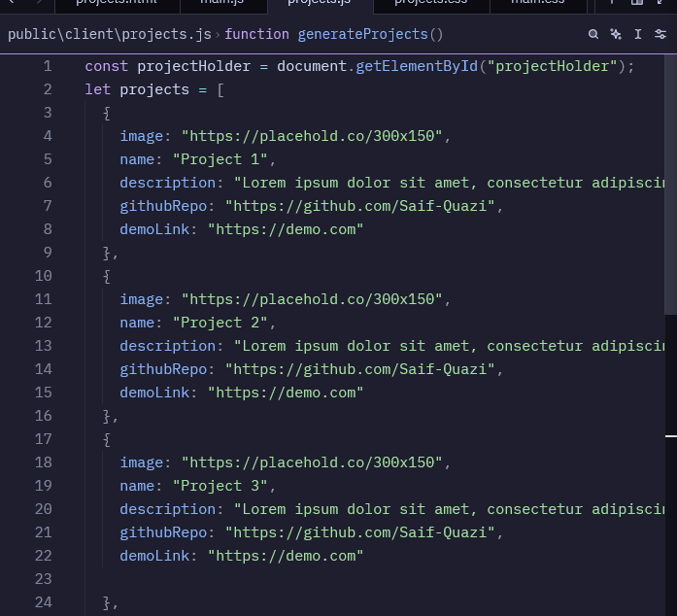Click the plus new item icon
This screenshot has height=616, width=677.
612,3
